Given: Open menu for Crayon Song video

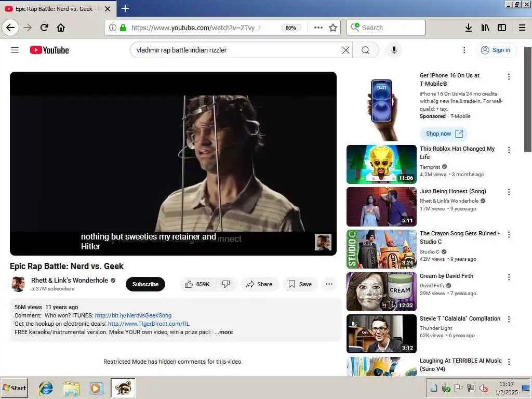Looking at the screenshot, I should 509,234.
